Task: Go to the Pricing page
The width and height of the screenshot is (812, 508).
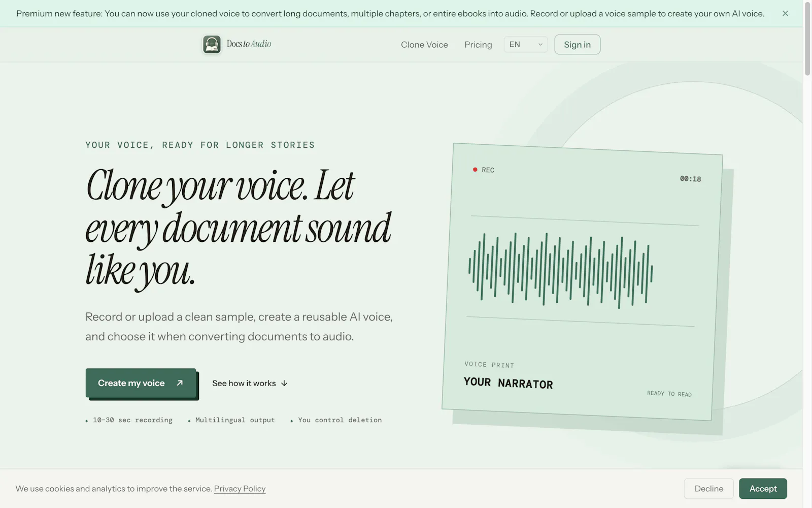Action: [x=478, y=45]
